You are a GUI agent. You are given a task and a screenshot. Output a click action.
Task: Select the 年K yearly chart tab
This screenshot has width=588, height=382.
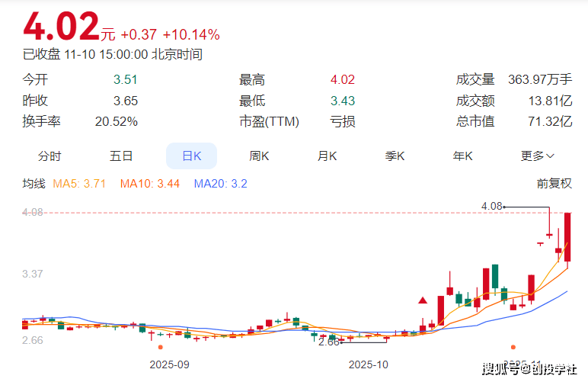tap(462, 156)
